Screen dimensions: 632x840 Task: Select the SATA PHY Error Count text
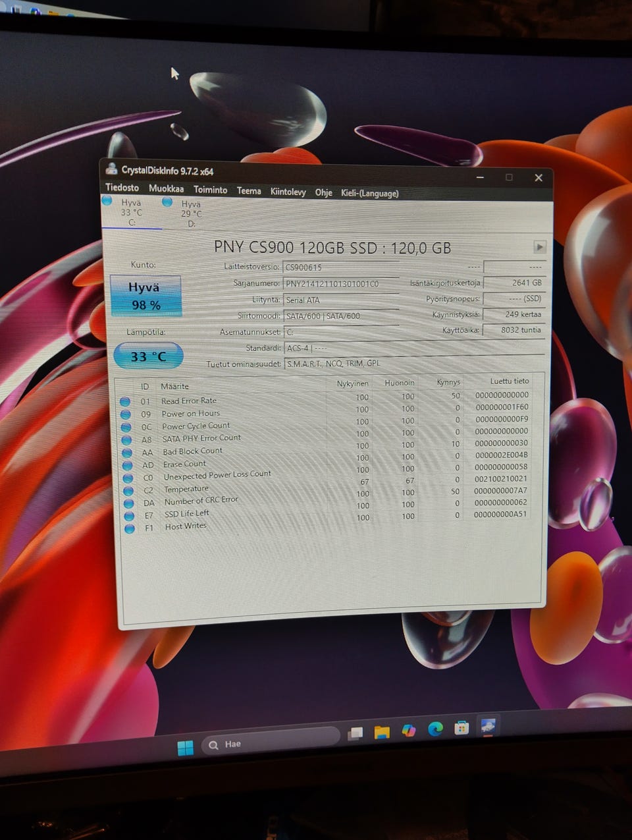click(201, 438)
